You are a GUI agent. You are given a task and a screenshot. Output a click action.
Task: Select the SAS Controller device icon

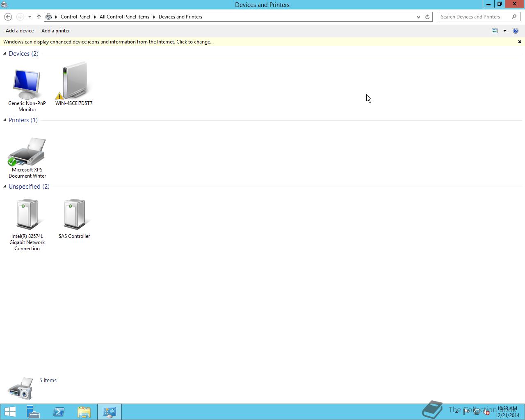click(x=74, y=214)
